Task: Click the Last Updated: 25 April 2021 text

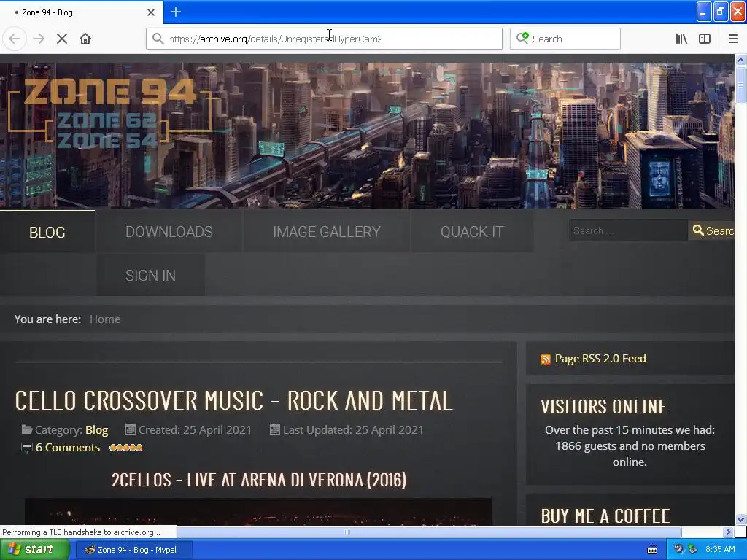Action: (353, 430)
